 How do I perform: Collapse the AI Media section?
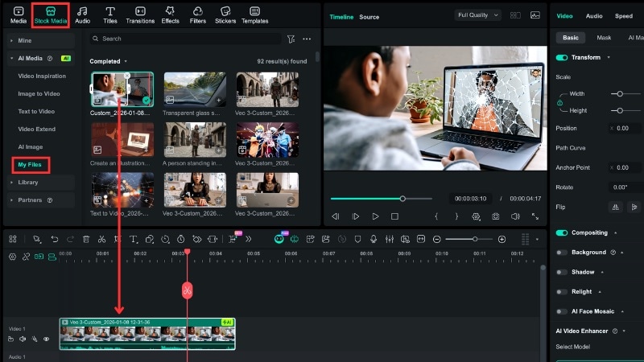(40, 58)
